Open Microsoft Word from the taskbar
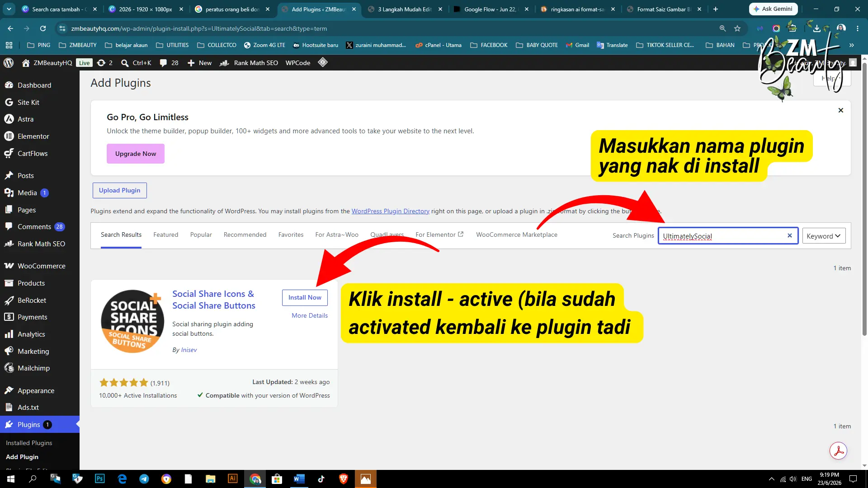Image resolution: width=868 pixels, height=488 pixels. (x=299, y=479)
